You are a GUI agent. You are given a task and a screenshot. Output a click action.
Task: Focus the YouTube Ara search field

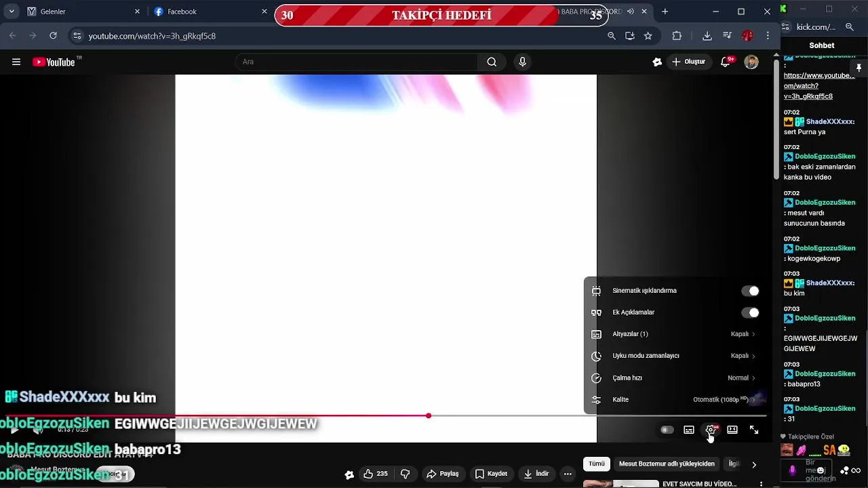pyautogui.click(x=356, y=62)
